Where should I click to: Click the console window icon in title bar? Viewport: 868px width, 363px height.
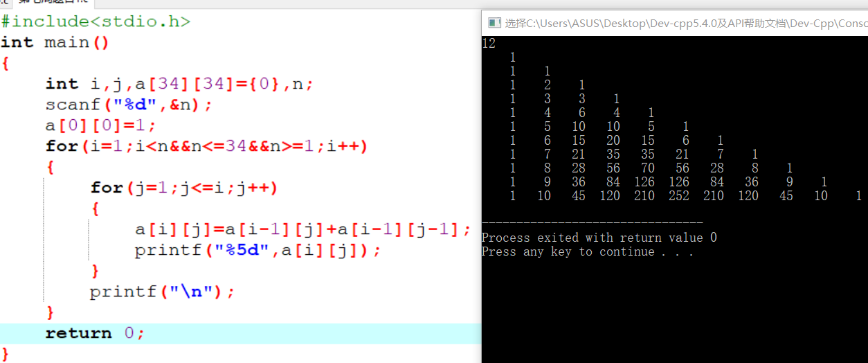[x=493, y=23]
